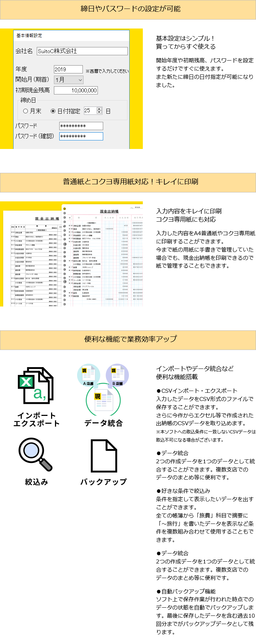Image resolution: width=256 pixels, height=644 pixels.
Task: Click the 基本情報設定 window title
Action: 29,36
